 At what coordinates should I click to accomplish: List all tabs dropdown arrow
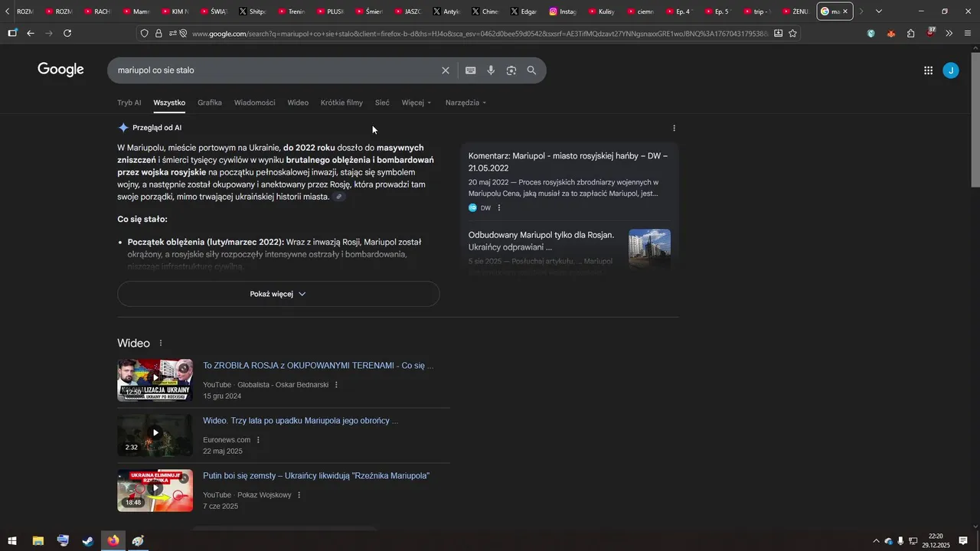point(879,11)
